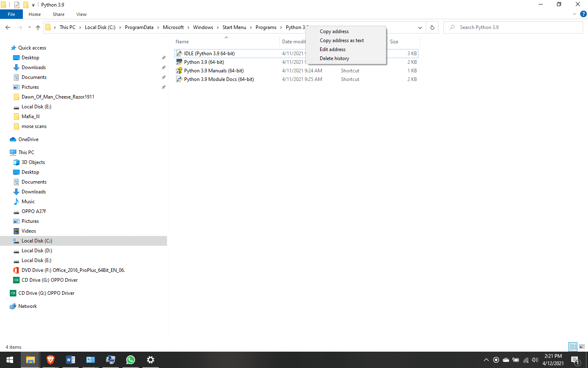Expand the chevron after Local Disk (C:) breadcrumb

coord(120,27)
